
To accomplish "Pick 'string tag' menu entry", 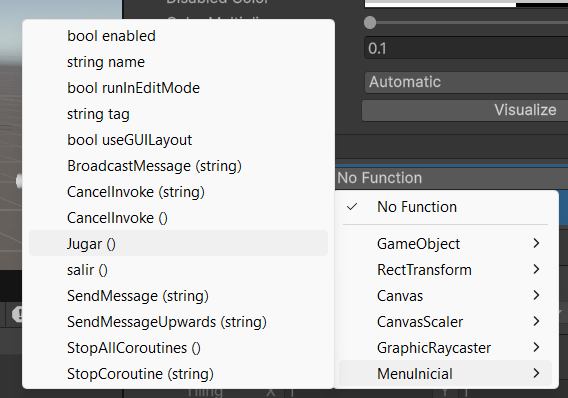I will click(178, 114).
